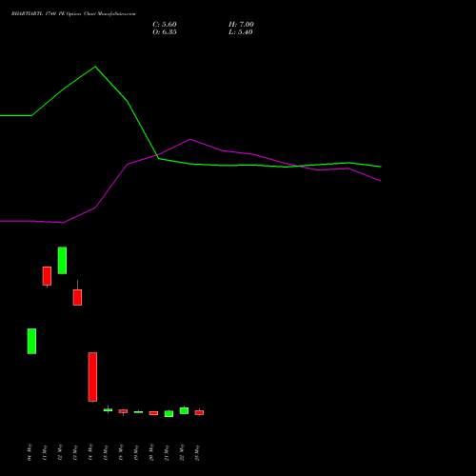Click the green candlestick for 22 May
Viewport: 476px width, 476px height.
click(x=184, y=410)
